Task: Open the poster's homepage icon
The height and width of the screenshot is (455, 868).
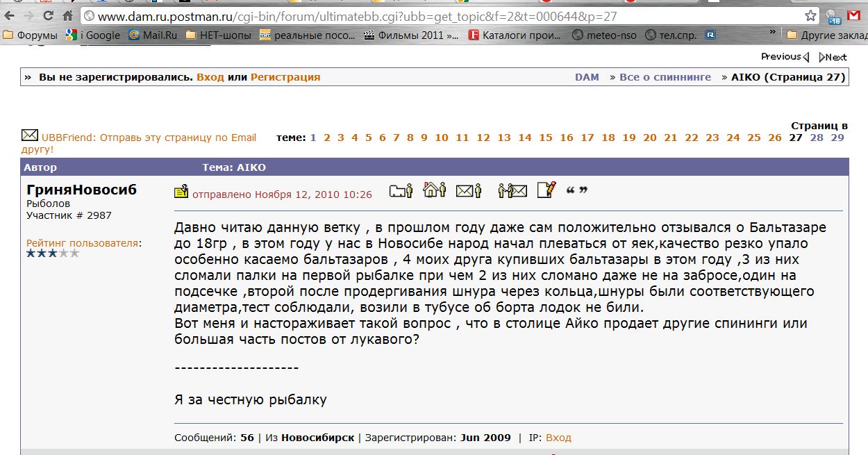Action: (434, 190)
